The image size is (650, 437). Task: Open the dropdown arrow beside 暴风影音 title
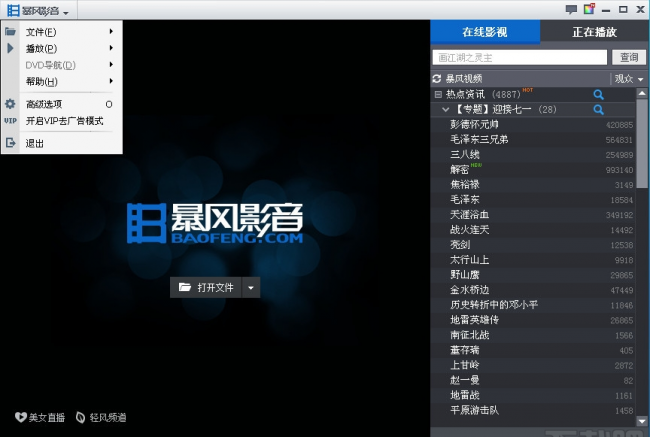[x=66, y=13]
